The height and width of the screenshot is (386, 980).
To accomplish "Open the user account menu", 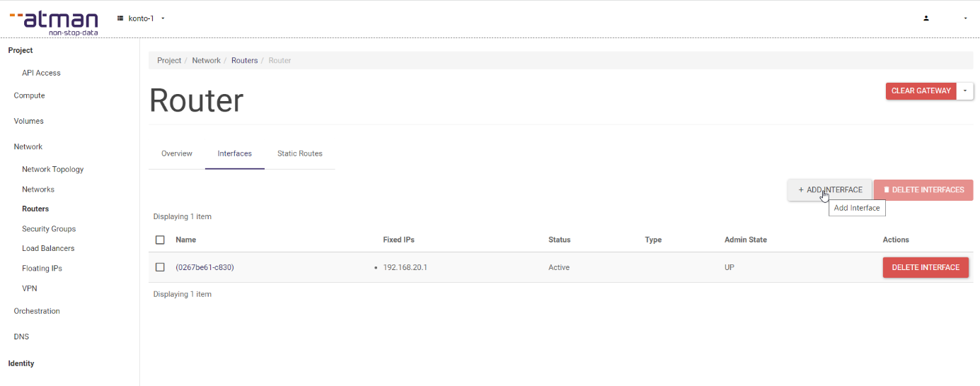I will point(945,18).
